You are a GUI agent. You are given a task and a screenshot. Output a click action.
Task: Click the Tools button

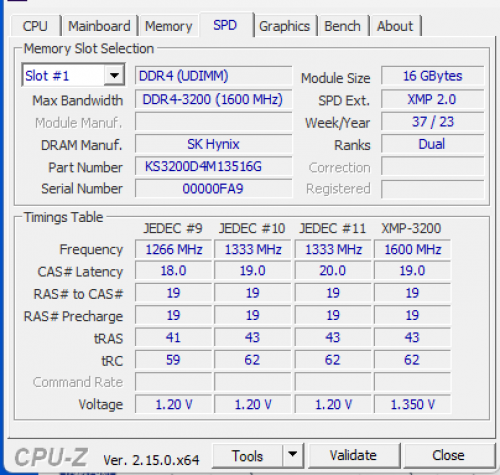coord(248,455)
